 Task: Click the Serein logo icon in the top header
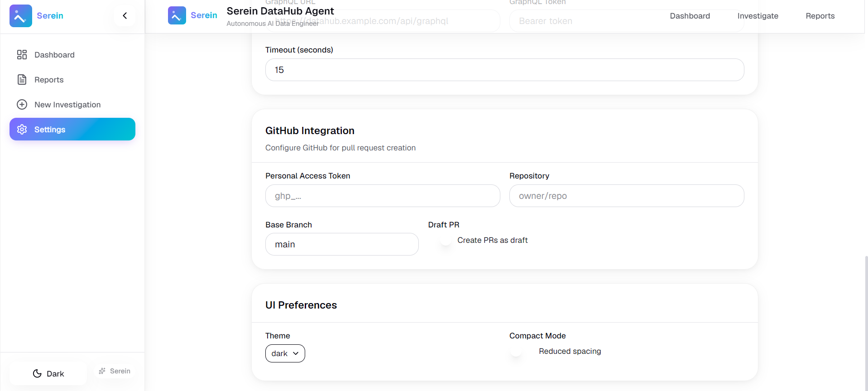[177, 15]
